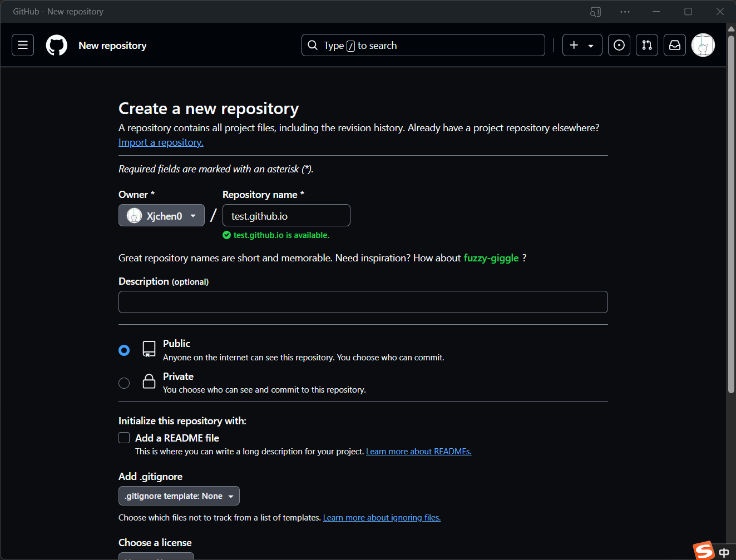Image resolution: width=736 pixels, height=560 pixels.
Task: Click the GitHub Octocat logo
Action: pyautogui.click(x=56, y=45)
